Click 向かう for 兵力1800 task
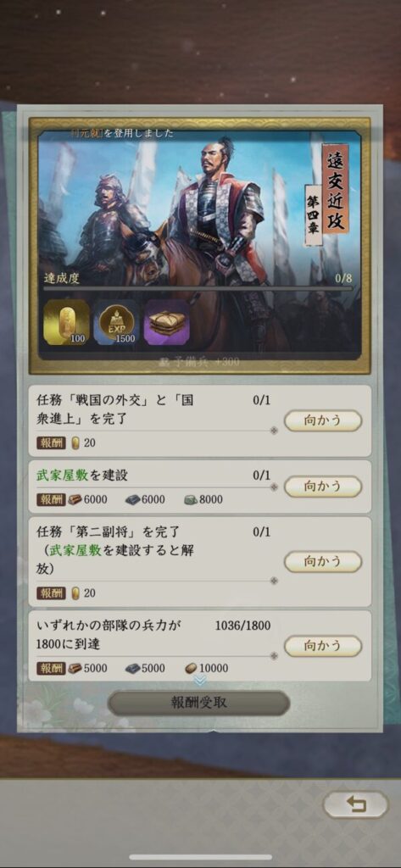Viewport: 401px width, 868px height. click(x=323, y=646)
